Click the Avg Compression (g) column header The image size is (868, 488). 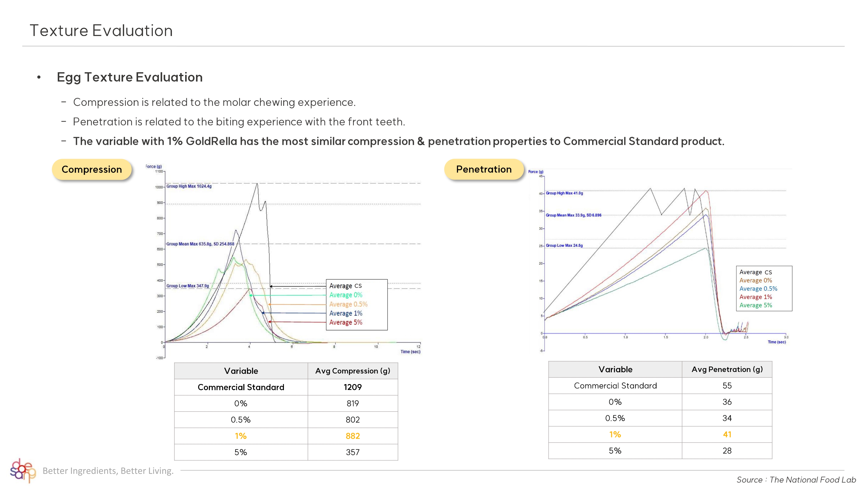point(352,371)
